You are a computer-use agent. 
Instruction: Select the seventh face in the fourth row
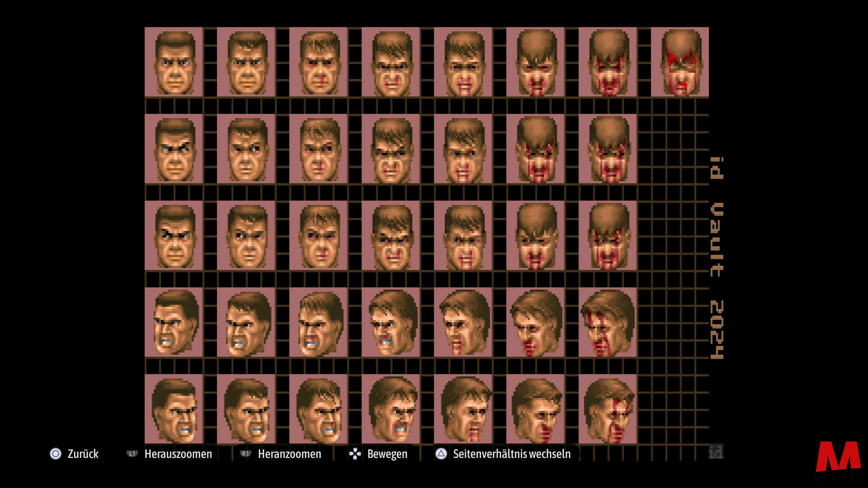click(x=608, y=322)
